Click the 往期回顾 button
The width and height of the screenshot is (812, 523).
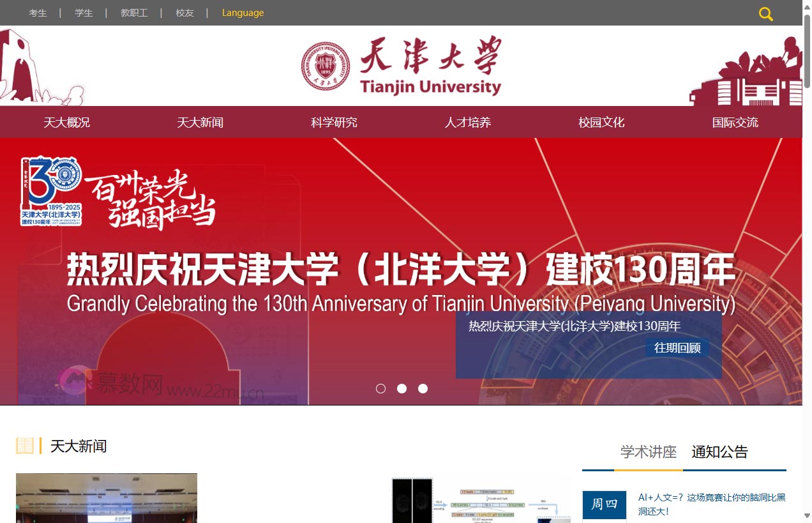[x=677, y=348]
